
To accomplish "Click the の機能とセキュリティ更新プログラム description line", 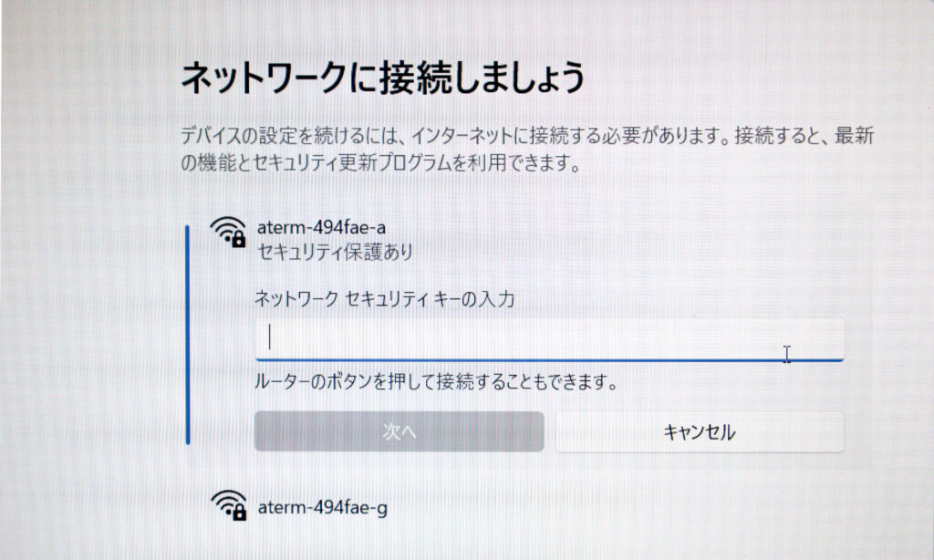I will 380,162.
